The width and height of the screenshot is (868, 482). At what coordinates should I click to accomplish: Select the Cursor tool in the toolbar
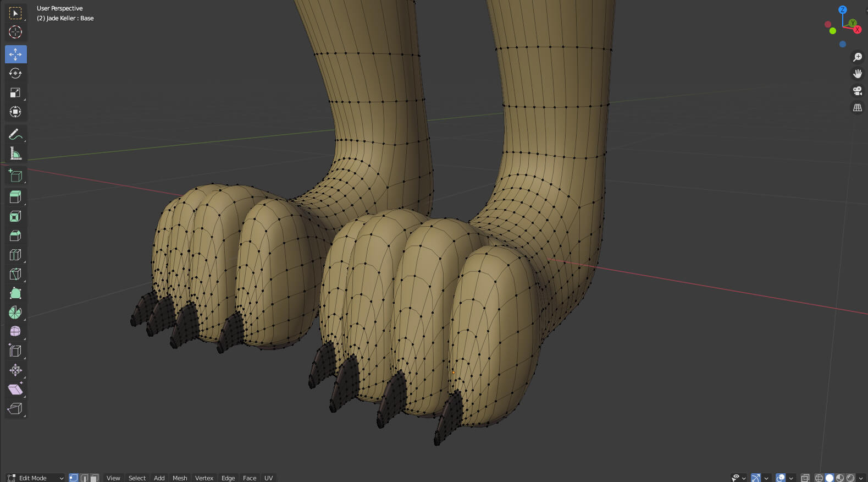click(15, 32)
